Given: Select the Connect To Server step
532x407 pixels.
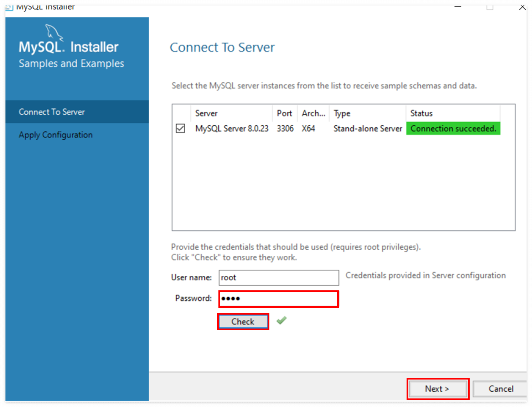Looking at the screenshot, I should (77, 112).
